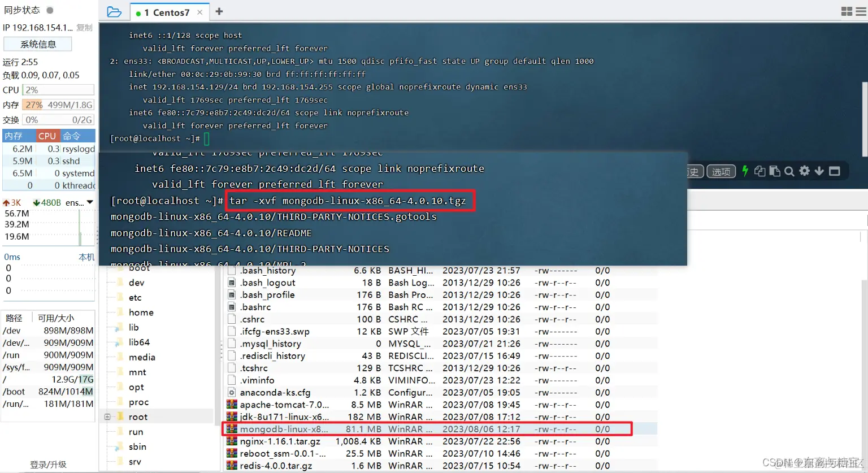Image resolution: width=868 pixels, height=473 pixels.
Task: Open the ens network interface dropdown
Action: tap(90, 202)
